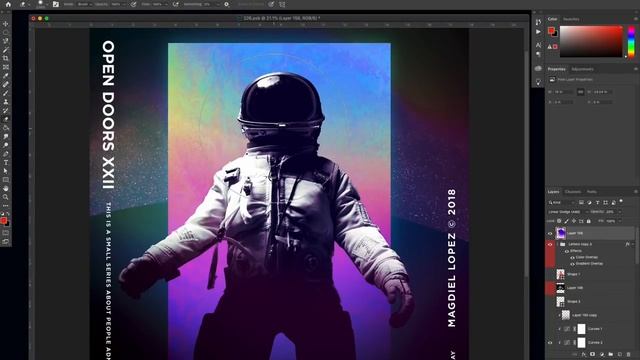640x360 pixels.
Task: Toggle layer filtering switch in Layers panel
Action: tap(621, 201)
